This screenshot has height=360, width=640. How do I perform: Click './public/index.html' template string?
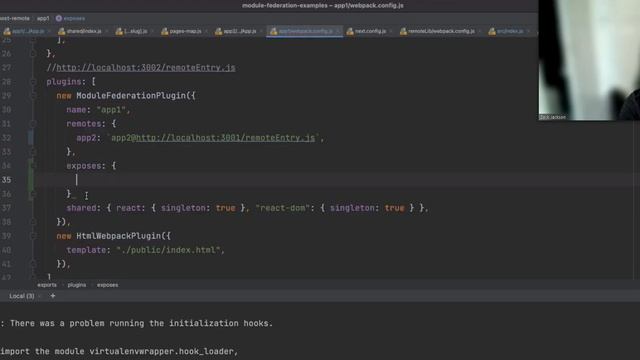pos(169,250)
